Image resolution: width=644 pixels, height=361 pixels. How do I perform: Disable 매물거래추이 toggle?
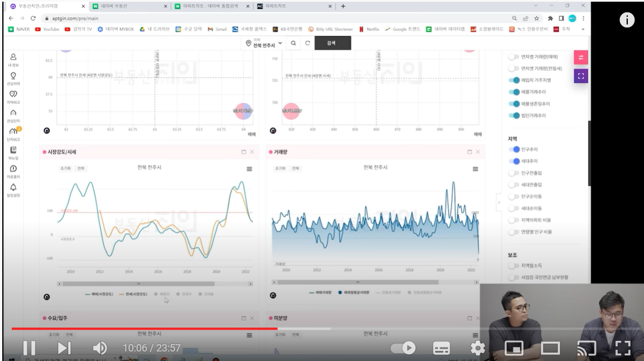click(x=514, y=92)
